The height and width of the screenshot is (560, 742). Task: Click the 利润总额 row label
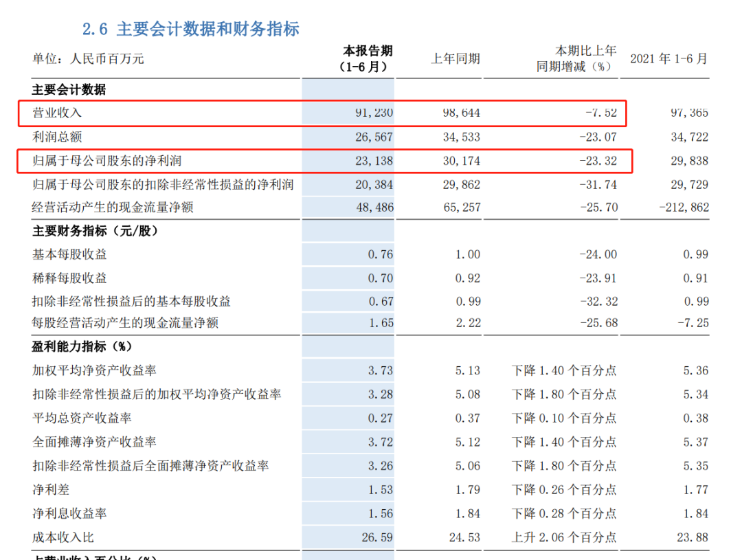57,137
